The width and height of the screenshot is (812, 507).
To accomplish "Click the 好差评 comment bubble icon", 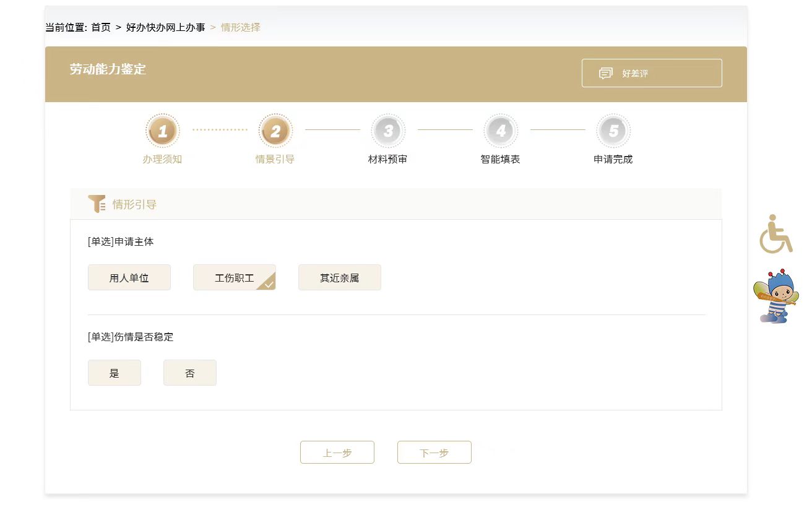I will 605,74.
